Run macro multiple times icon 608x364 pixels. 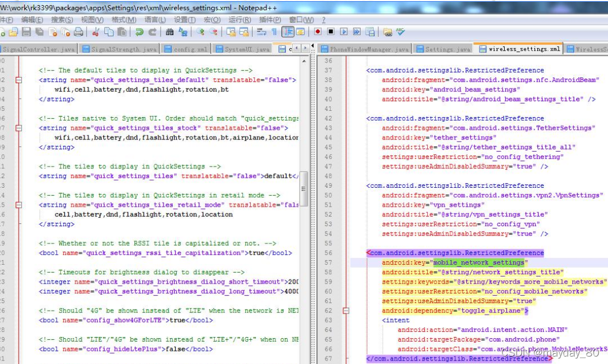(357, 32)
